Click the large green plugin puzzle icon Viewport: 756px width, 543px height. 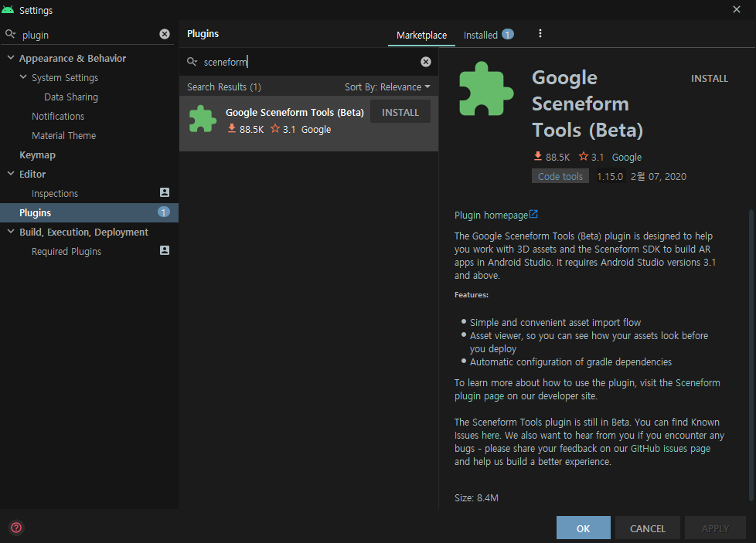[486, 89]
